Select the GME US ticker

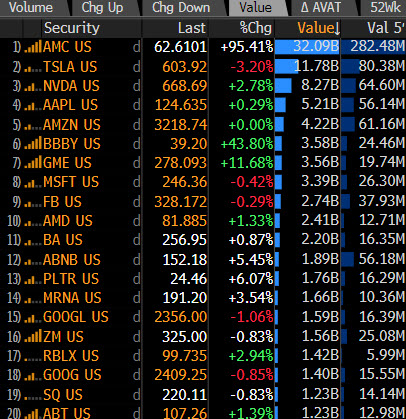(x=67, y=163)
